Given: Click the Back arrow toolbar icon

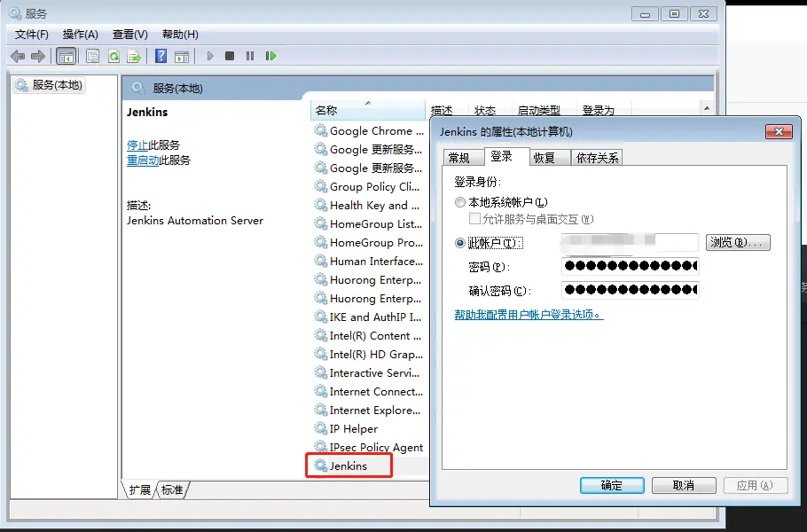Looking at the screenshot, I should coord(18,56).
